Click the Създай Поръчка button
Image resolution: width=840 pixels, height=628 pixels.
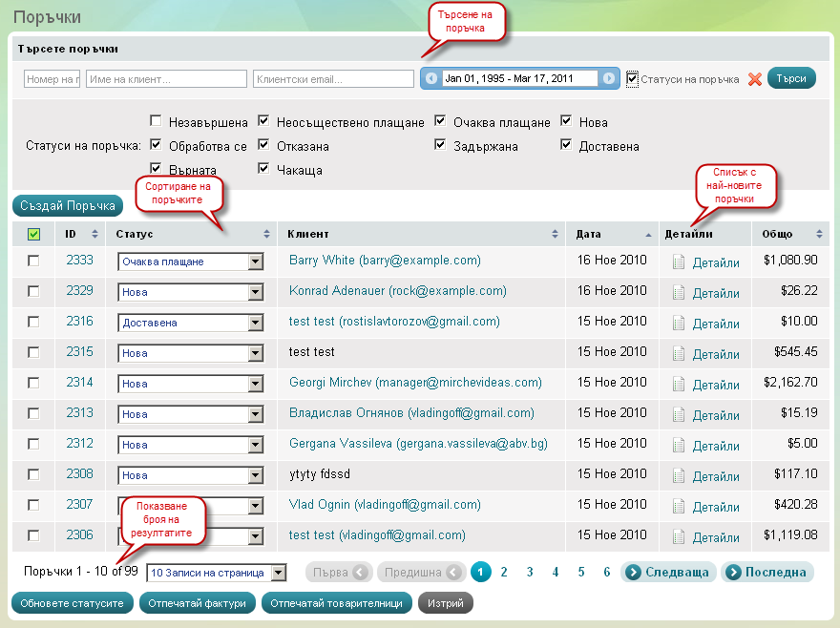pos(67,205)
